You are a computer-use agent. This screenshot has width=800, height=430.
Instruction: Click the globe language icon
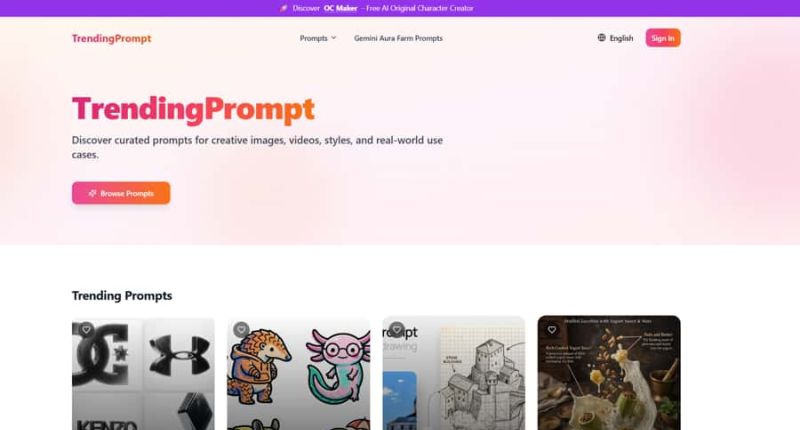[x=602, y=38]
